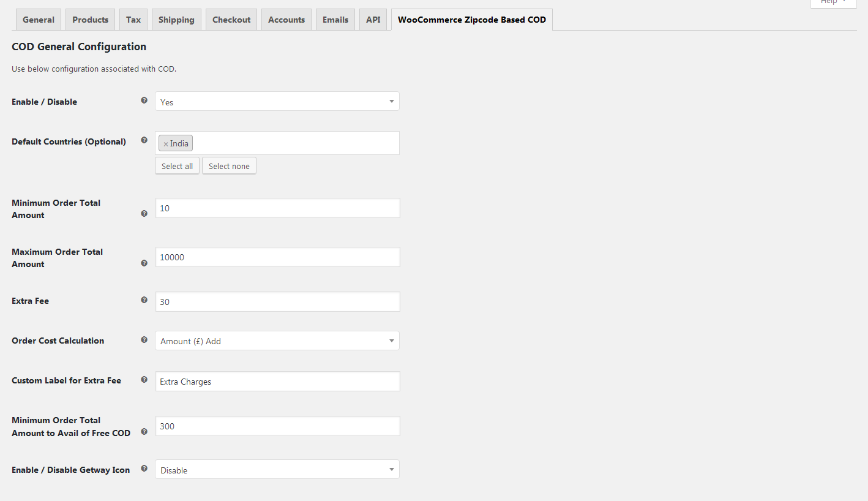Click help icon for Order Cost Calculation
868x501 pixels.
(x=144, y=340)
